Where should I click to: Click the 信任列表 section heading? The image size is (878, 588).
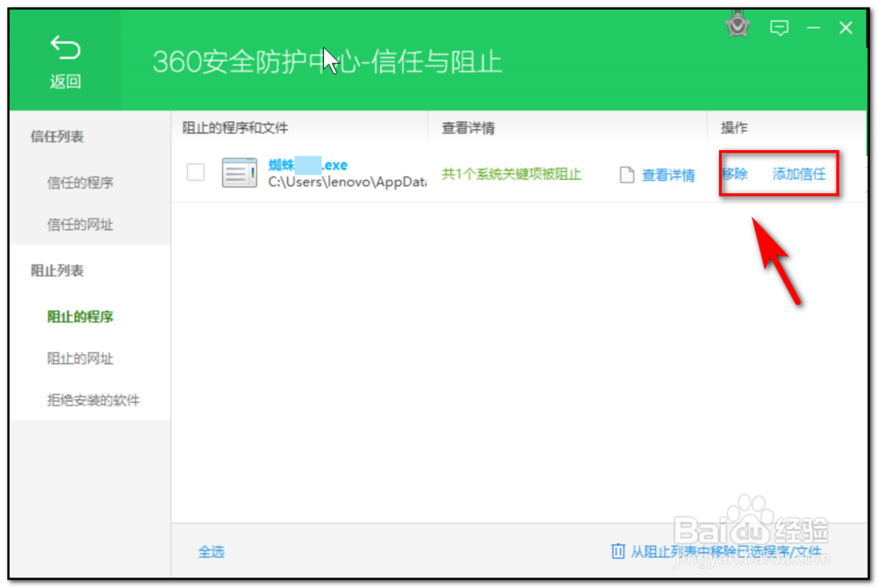[56, 137]
